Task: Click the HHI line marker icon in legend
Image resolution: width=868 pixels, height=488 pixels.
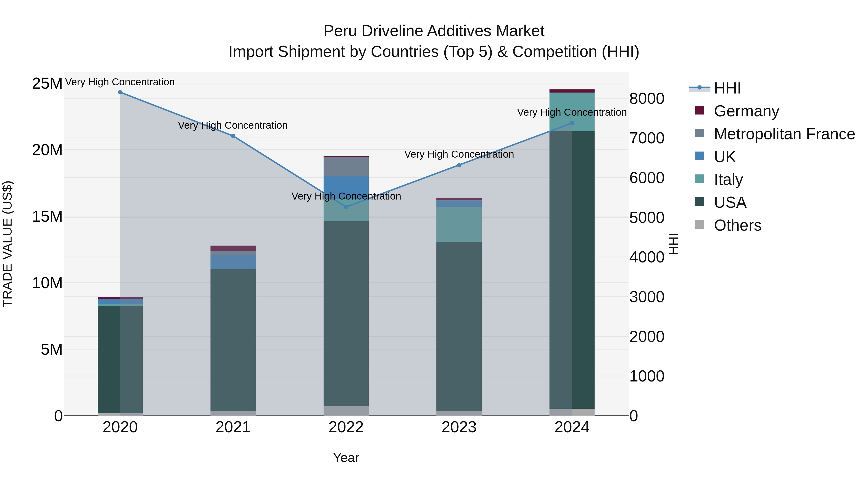Action: pos(699,87)
